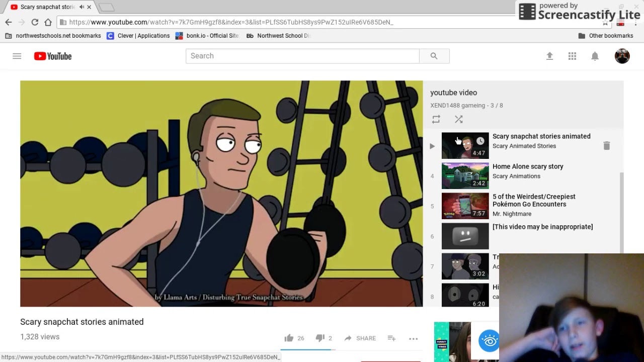Dislike the video with thumbs down
The width and height of the screenshot is (644, 362).
click(x=320, y=338)
